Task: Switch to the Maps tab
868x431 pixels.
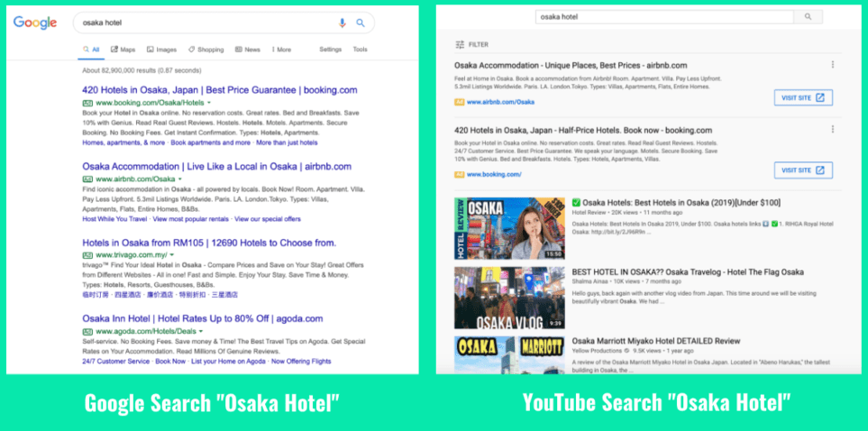Action: click(123, 50)
